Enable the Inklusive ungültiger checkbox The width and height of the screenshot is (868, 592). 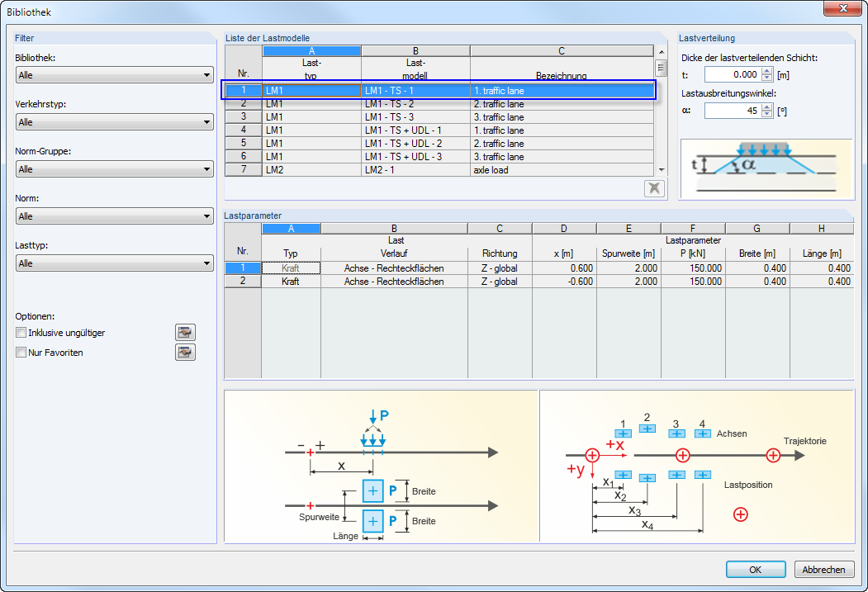[21, 333]
